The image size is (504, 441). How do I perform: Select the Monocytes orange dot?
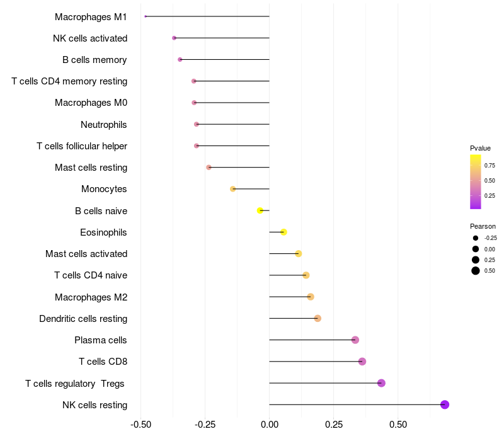pos(232,189)
